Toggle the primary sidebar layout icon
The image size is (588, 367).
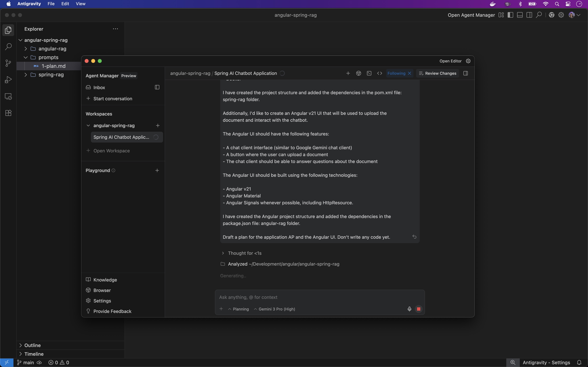click(x=510, y=15)
